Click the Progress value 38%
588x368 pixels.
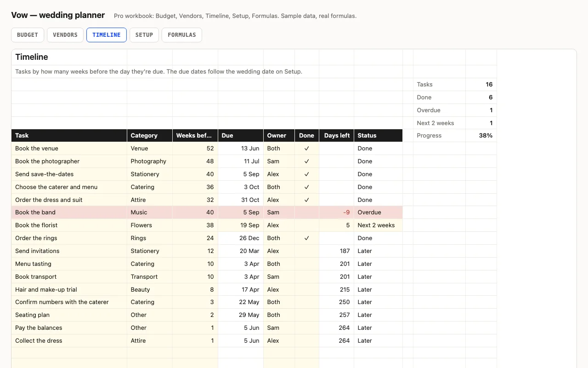[481, 136]
